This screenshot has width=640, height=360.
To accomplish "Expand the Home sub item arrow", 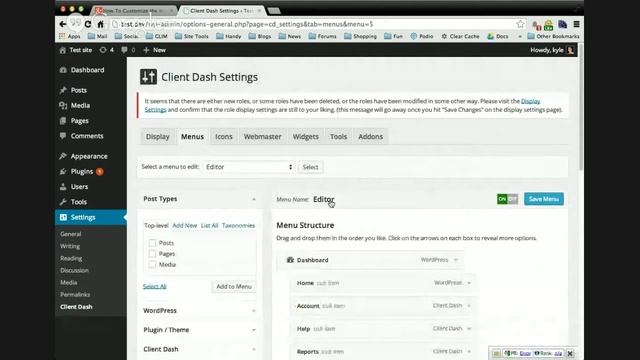I will 469,283.
